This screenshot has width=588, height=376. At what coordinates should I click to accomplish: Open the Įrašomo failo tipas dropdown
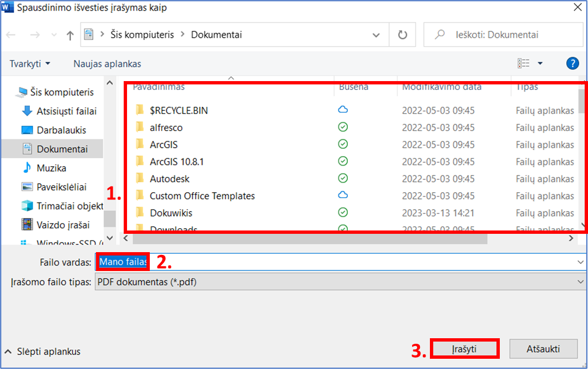pos(580,282)
